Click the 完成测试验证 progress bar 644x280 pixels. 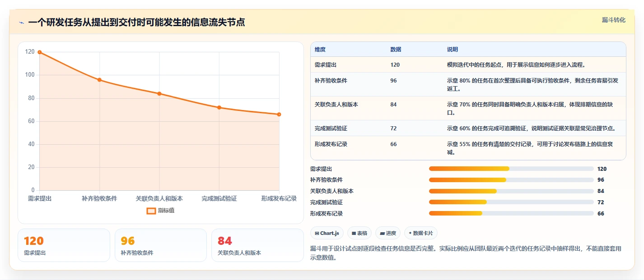coord(511,202)
